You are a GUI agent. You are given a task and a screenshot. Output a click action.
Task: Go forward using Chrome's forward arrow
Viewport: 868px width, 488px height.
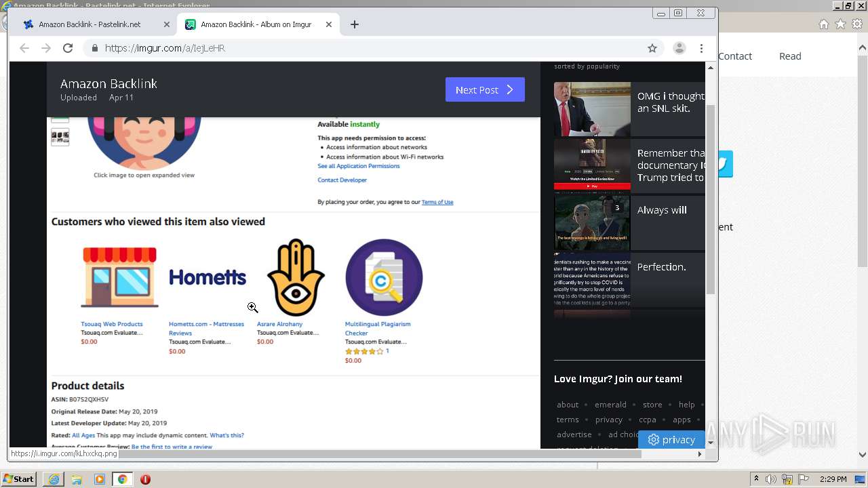46,48
